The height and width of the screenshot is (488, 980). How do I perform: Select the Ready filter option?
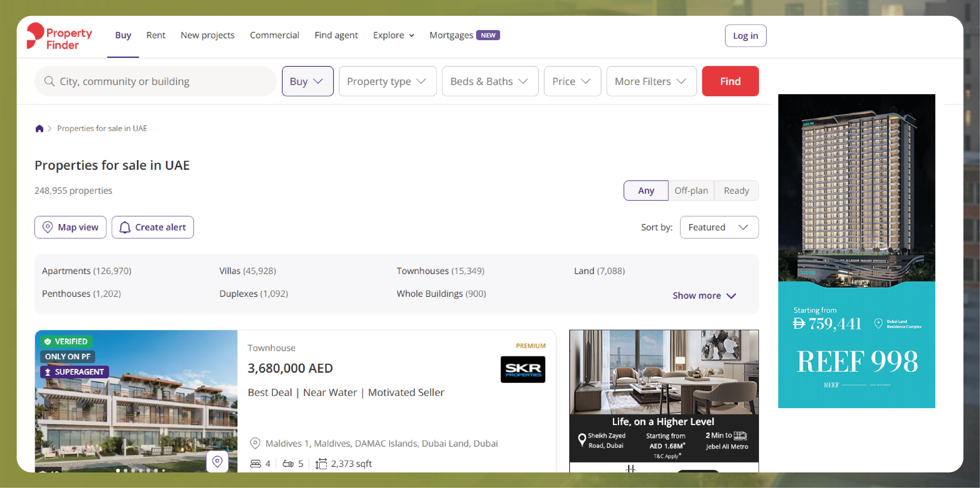pos(736,190)
